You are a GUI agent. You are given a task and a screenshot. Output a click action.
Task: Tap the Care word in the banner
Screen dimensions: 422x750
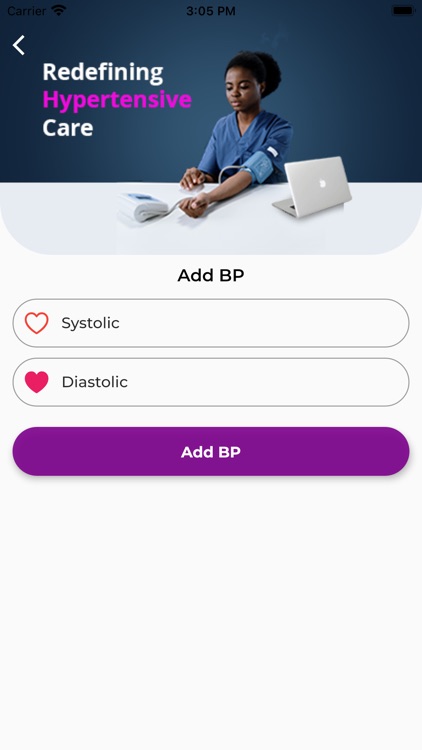(67, 128)
